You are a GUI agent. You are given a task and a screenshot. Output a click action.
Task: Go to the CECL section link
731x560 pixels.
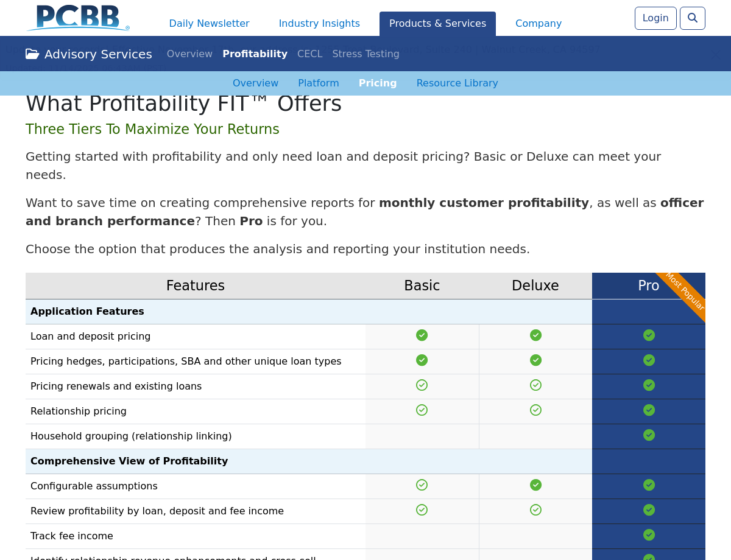[309, 54]
